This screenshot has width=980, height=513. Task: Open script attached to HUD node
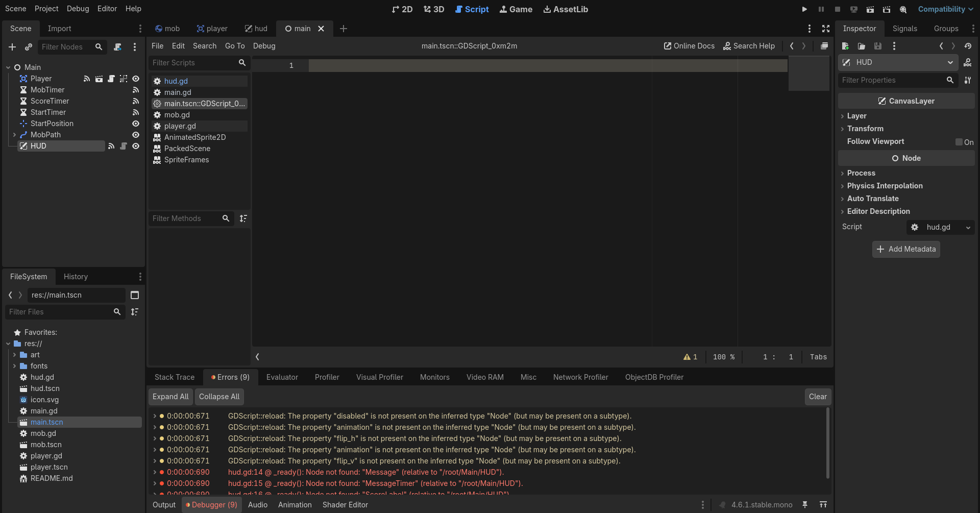coord(124,146)
